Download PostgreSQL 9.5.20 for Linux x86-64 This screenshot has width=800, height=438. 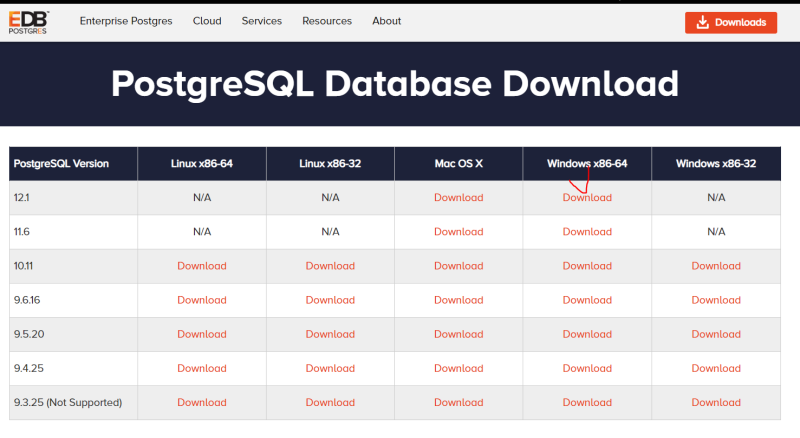tap(202, 334)
